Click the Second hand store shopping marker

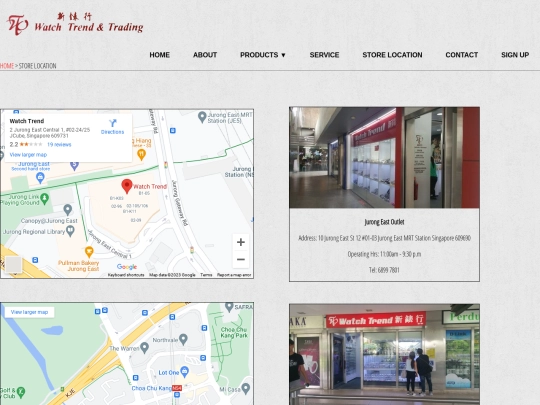click(x=40, y=178)
